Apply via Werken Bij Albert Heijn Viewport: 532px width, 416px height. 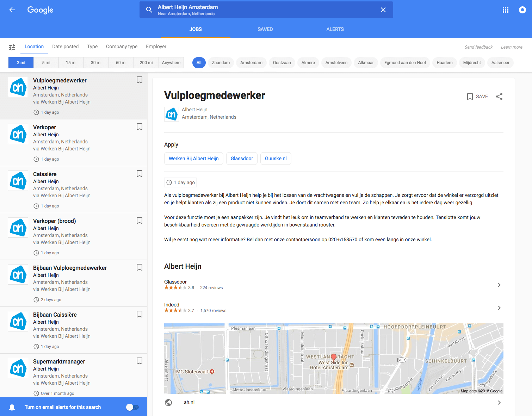click(x=194, y=159)
